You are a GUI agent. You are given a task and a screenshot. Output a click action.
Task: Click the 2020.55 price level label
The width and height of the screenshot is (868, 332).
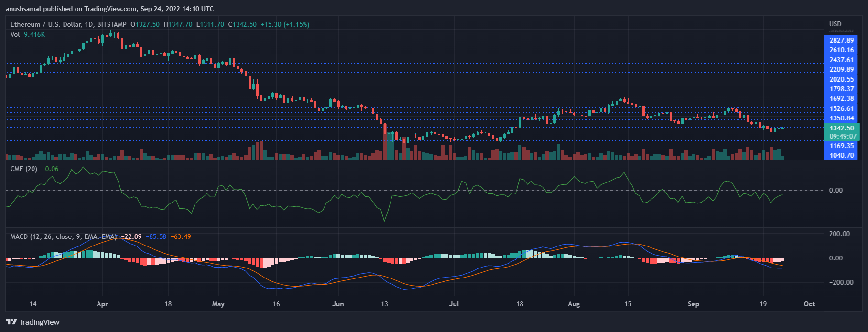point(841,79)
